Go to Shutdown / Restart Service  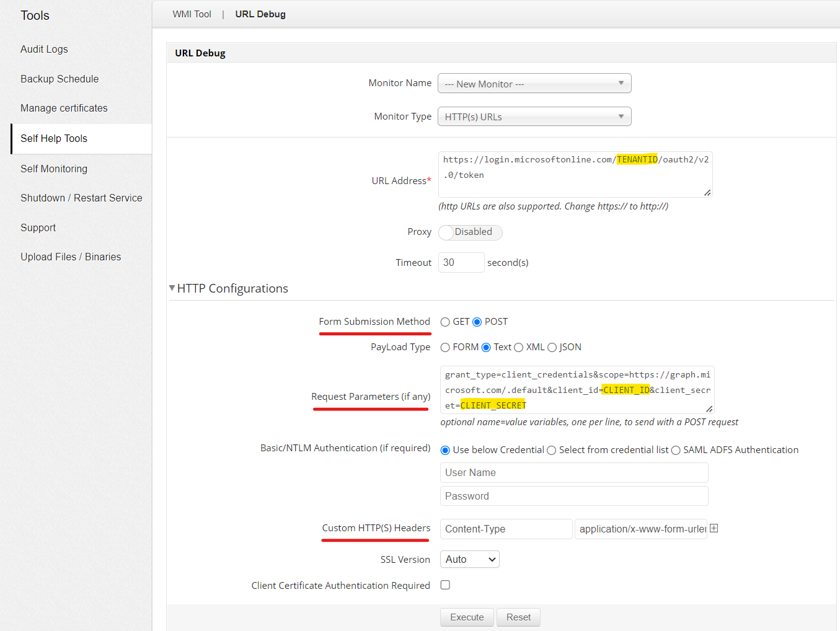click(x=81, y=198)
